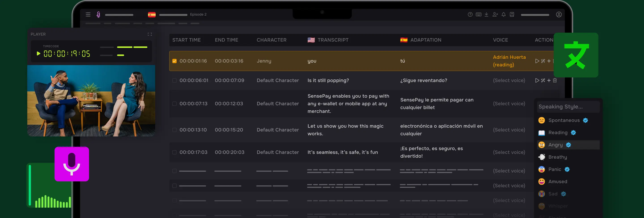Screen dimensions: 644x218
Task: Select voice for SensePay row
Action: [x=509, y=104]
